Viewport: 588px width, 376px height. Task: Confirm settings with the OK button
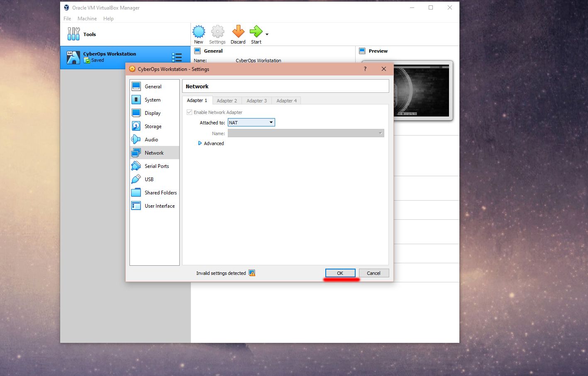[340, 273]
